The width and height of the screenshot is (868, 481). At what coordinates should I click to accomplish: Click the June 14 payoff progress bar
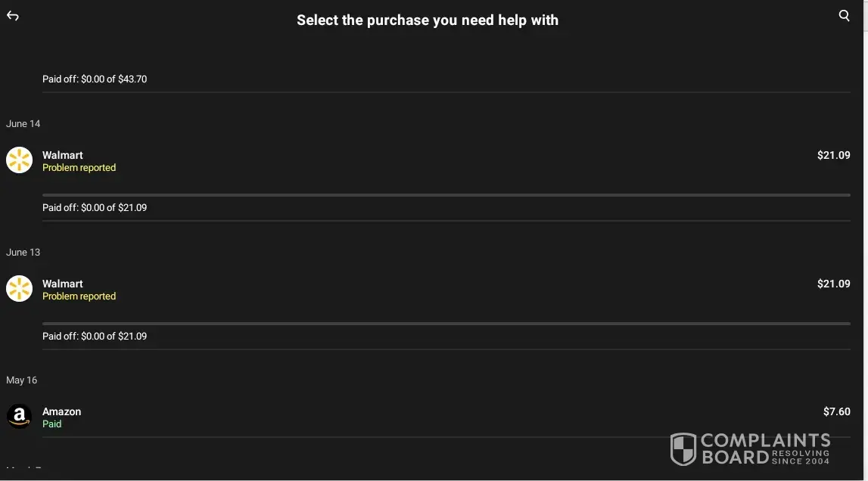446,195
